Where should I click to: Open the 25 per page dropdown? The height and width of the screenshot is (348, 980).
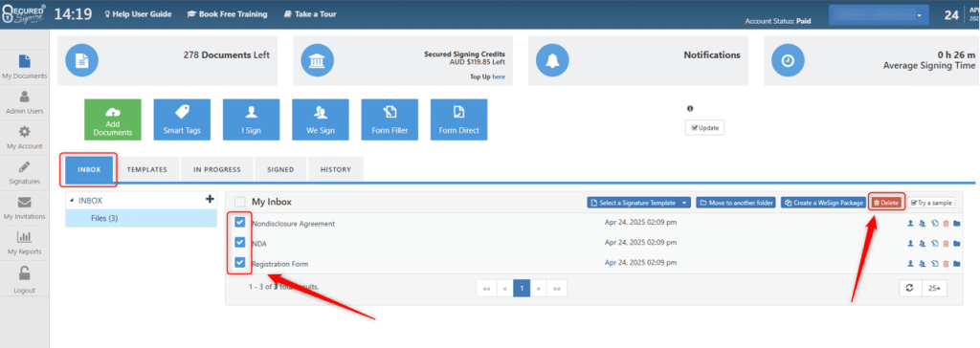click(934, 288)
